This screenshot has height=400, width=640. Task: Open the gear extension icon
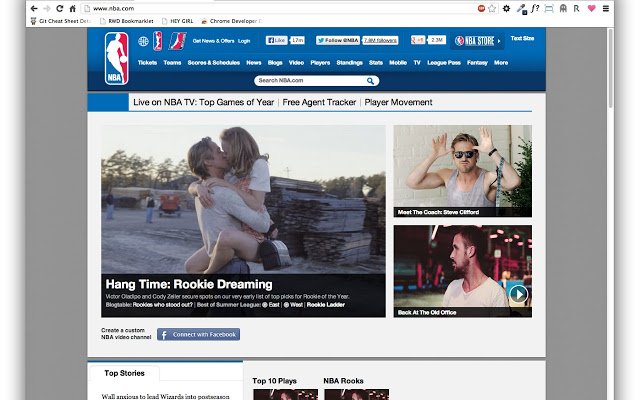(x=507, y=8)
